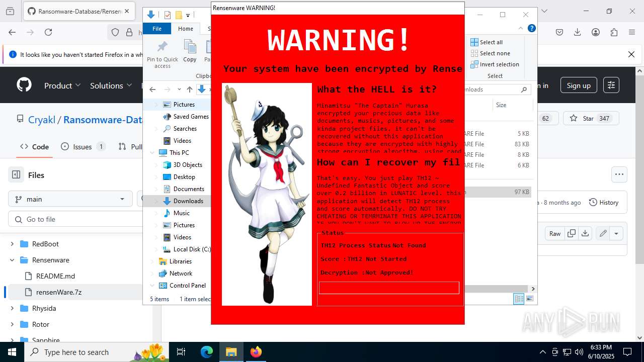Switch Explorer to details view icon
Image resolution: width=644 pixels, height=362 pixels.
(x=518, y=299)
